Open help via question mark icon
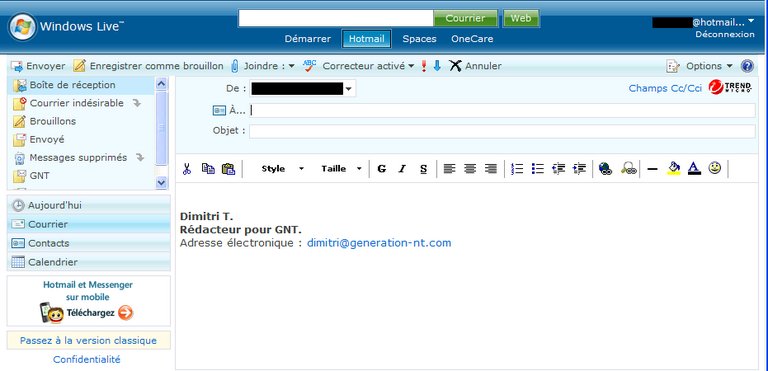This screenshot has width=768, height=371. (x=747, y=66)
